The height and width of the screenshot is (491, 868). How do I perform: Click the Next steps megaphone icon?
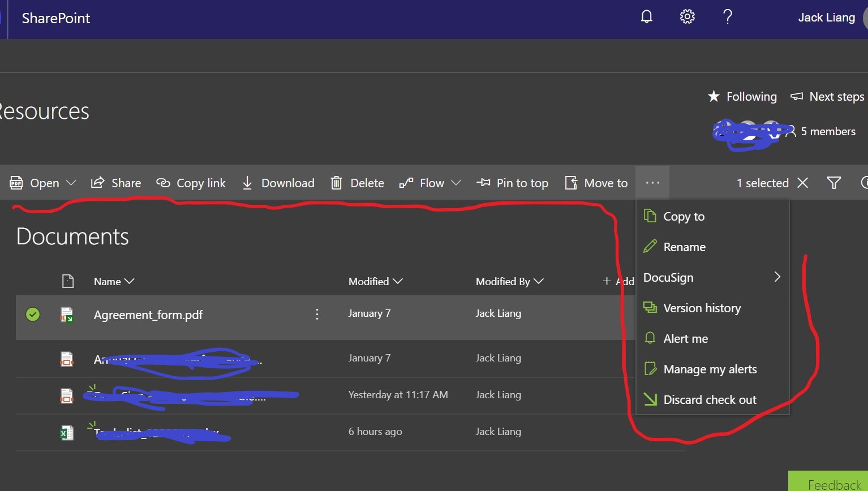797,96
